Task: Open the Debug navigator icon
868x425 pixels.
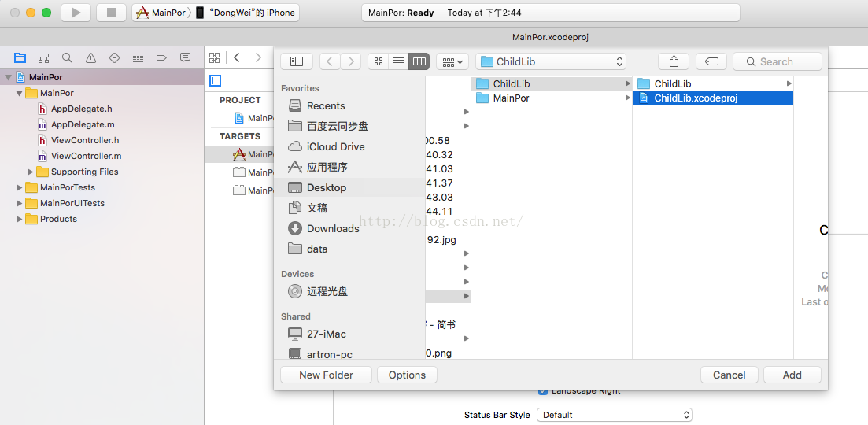Action: coord(139,57)
